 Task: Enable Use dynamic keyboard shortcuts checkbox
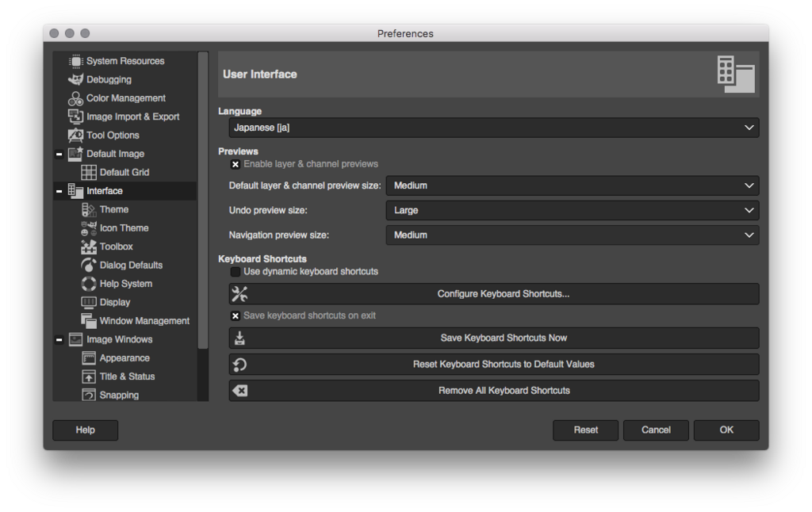coord(236,272)
